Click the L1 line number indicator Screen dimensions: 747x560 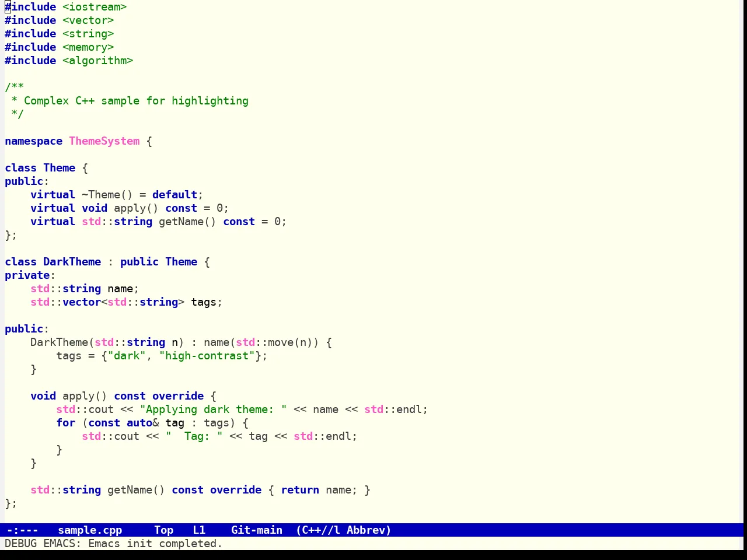click(x=199, y=530)
